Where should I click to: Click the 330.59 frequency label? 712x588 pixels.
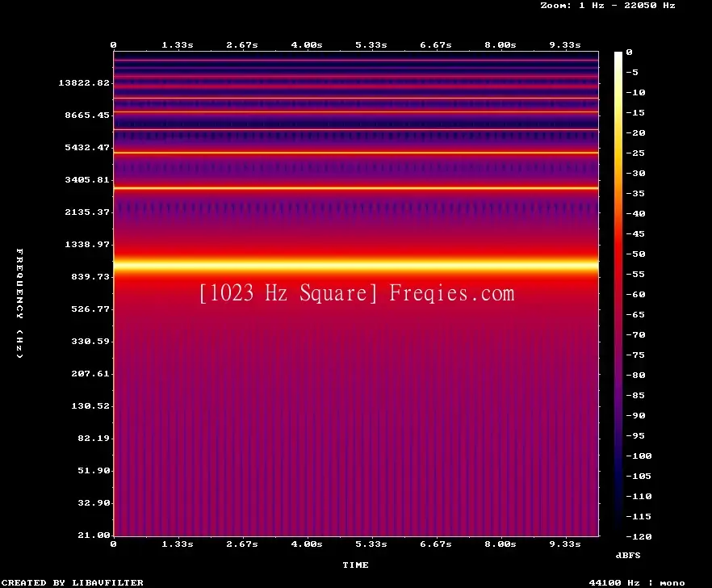tap(90, 341)
